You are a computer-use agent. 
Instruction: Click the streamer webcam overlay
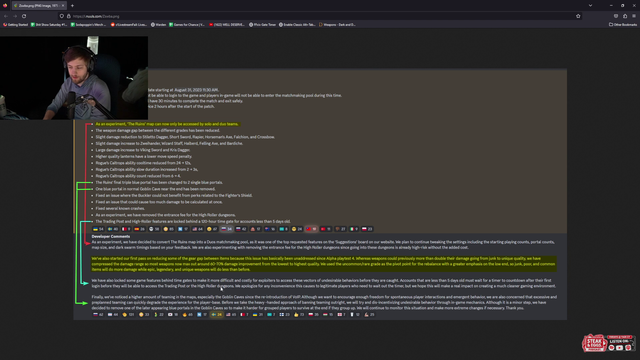74,78
